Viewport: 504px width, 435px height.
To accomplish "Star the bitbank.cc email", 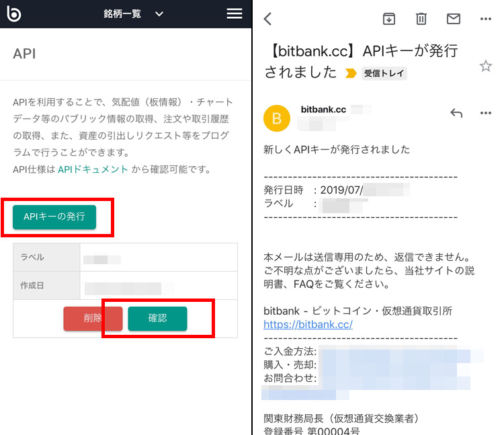I will pyautogui.click(x=486, y=67).
